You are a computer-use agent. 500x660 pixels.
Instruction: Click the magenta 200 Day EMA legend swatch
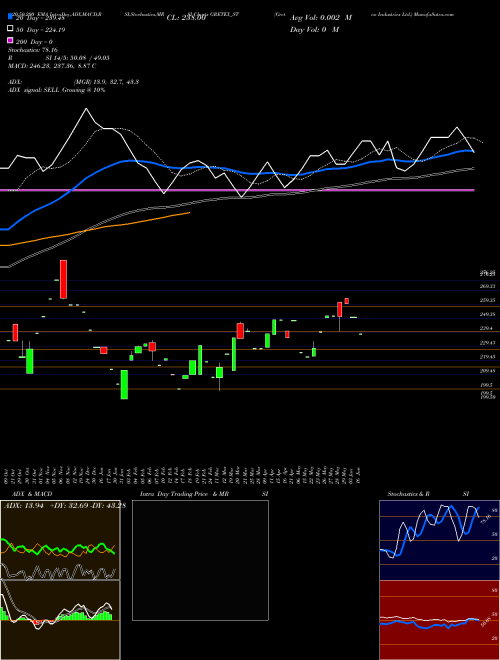[x=10, y=40]
